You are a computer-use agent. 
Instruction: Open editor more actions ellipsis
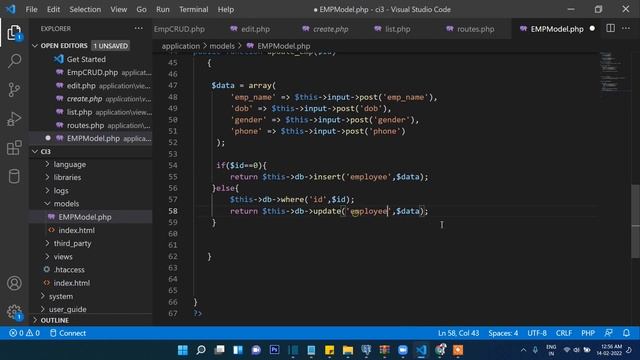pyautogui.click(x=626, y=28)
